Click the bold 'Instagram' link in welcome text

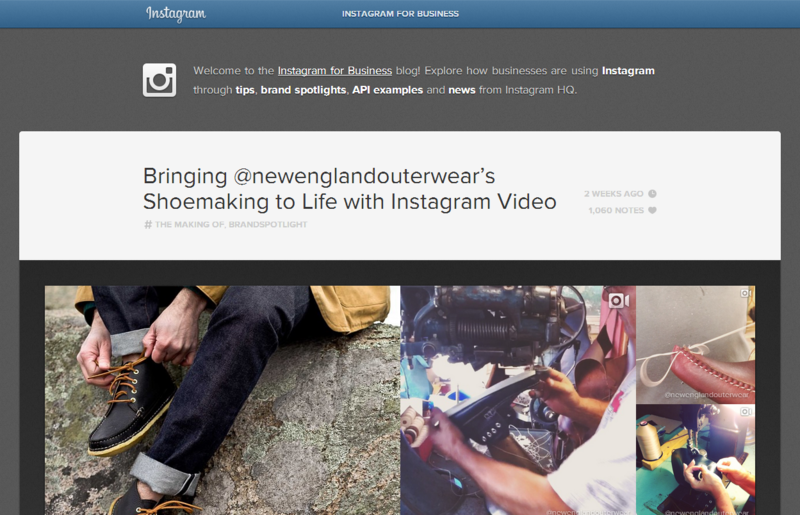[628, 70]
